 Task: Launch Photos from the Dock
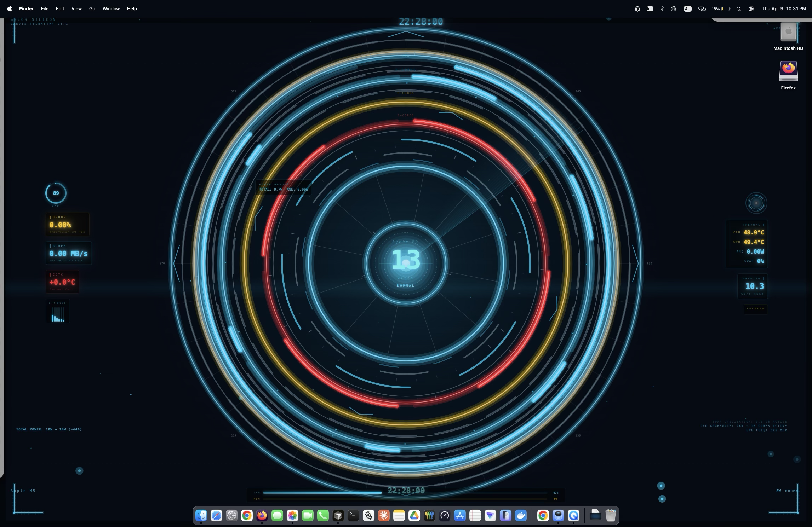click(292, 516)
